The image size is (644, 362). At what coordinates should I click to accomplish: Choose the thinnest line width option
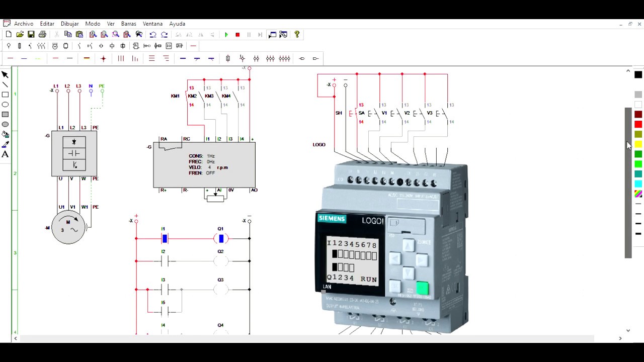(x=638, y=204)
